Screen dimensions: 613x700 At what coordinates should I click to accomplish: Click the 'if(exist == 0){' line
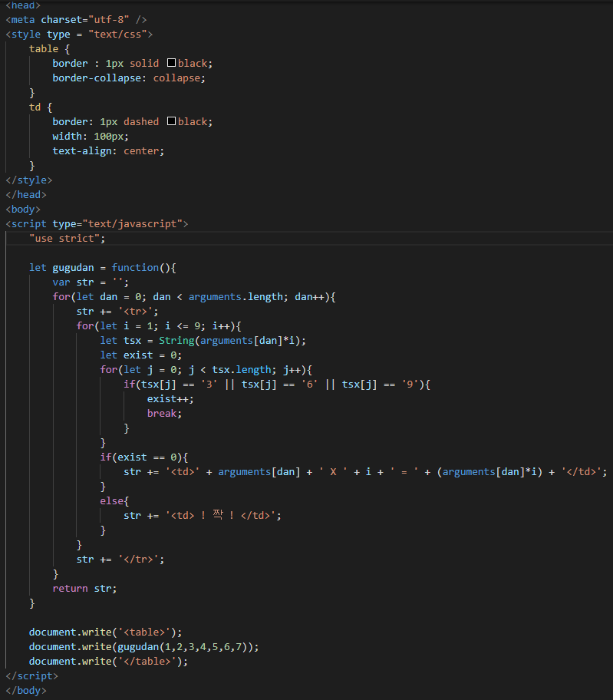coord(144,457)
